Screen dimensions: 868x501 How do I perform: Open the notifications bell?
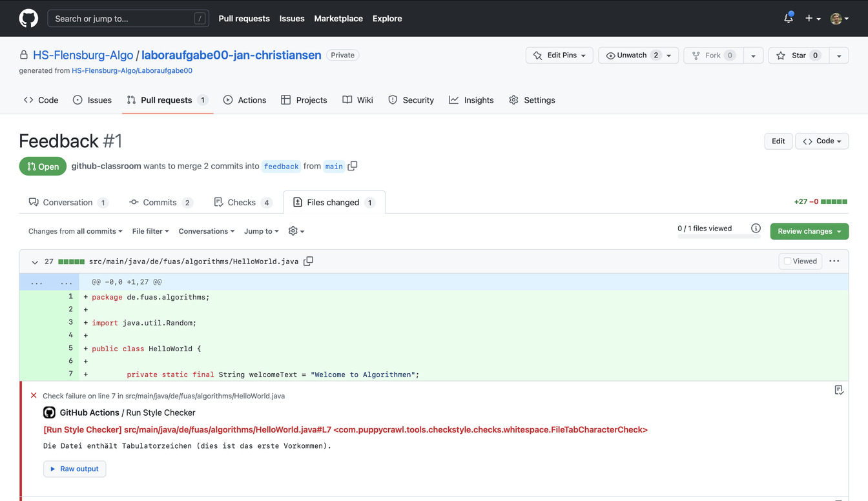(788, 19)
